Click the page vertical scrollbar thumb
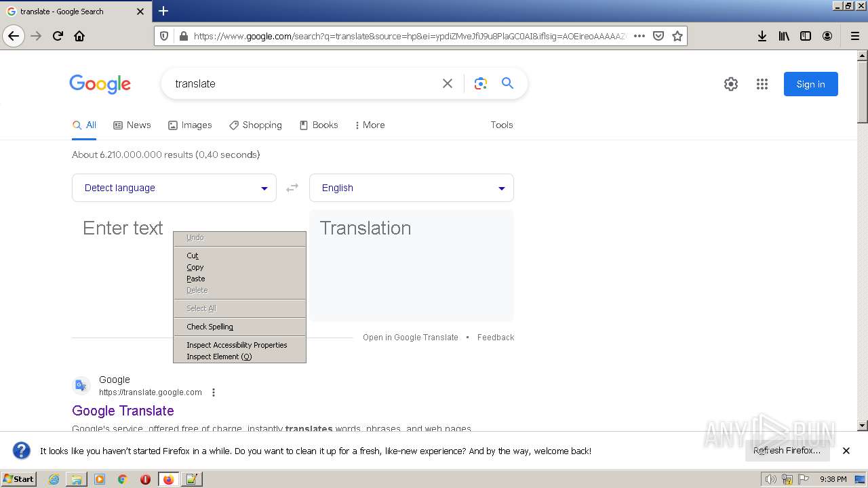The image size is (868, 488). (862, 91)
